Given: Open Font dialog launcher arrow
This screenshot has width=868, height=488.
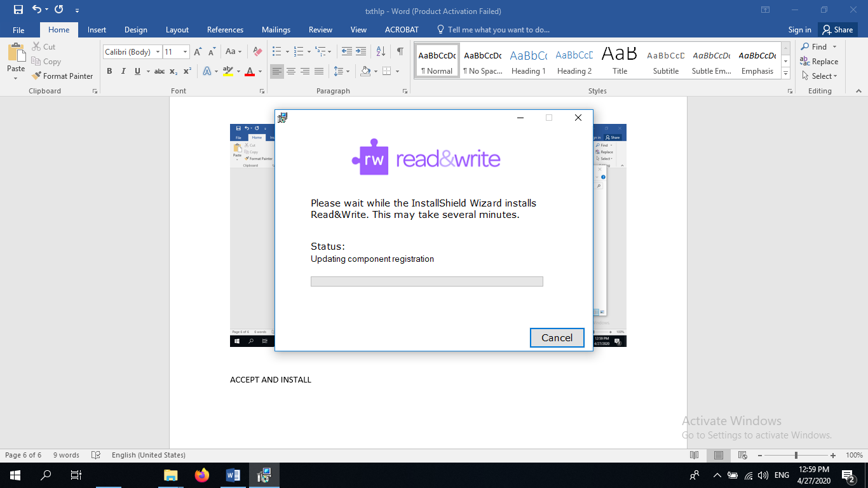Looking at the screenshot, I should pyautogui.click(x=262, y=91).
